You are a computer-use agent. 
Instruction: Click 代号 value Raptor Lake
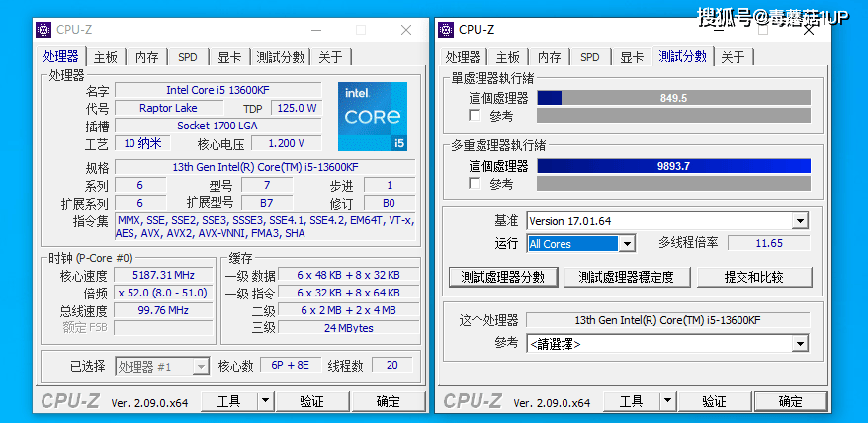(168, 108)
